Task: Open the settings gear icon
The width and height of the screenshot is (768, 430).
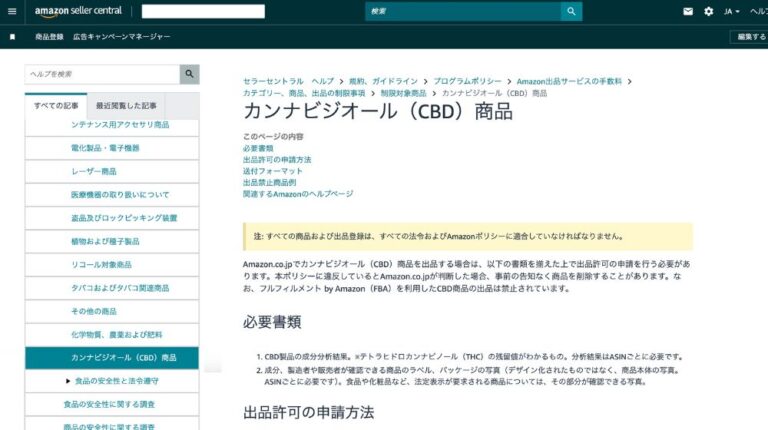Action: 708,11
